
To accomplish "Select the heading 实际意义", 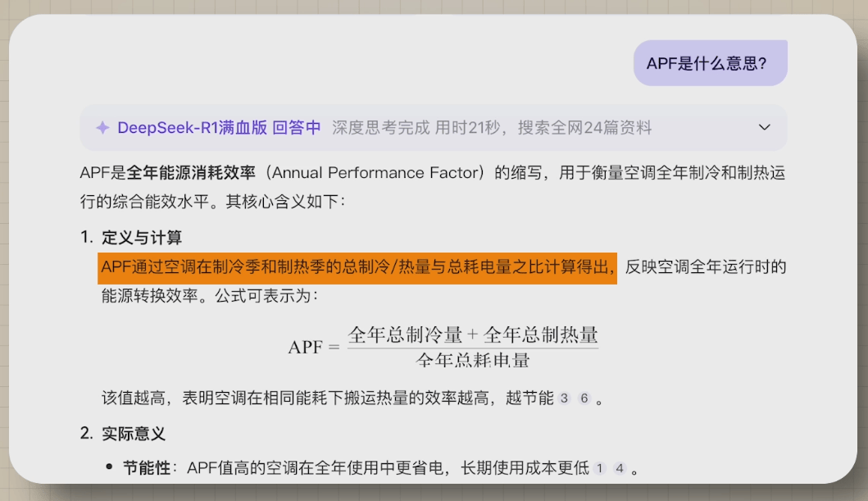I will tap(134, 434).
